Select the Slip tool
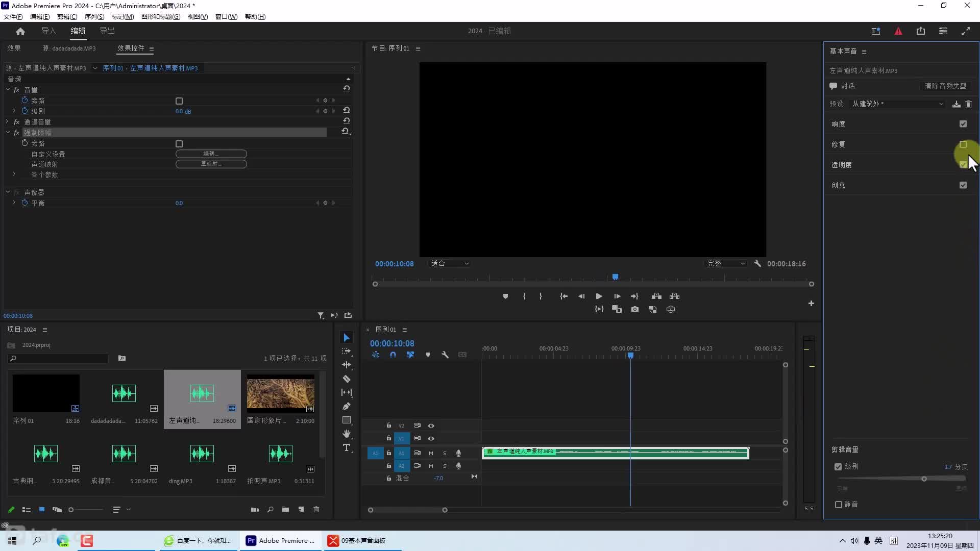The image size is (980, 551). (347, 392)
